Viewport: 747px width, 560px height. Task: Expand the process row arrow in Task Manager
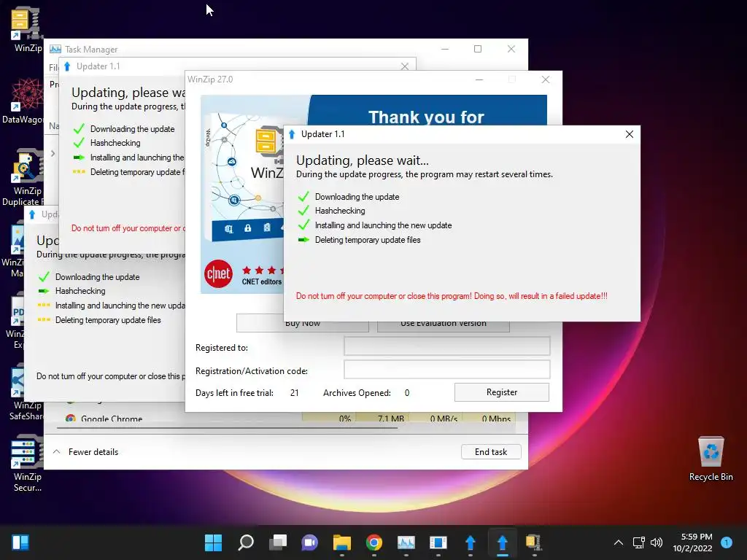coord(53,153)
